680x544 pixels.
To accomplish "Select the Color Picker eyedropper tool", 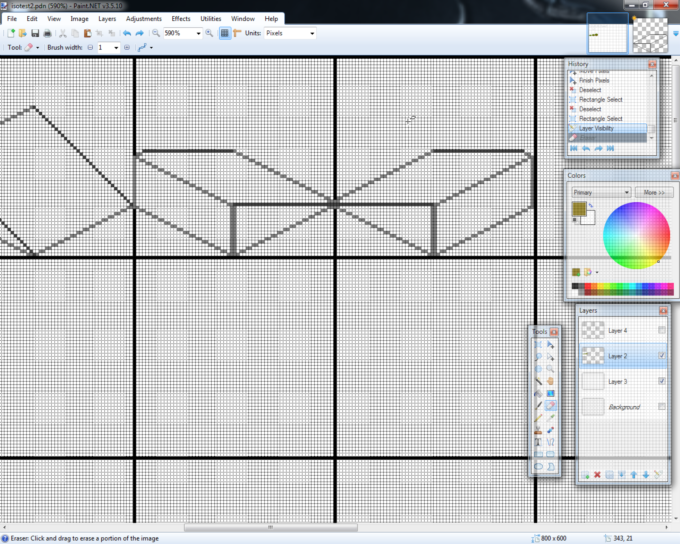I will 550,418.
